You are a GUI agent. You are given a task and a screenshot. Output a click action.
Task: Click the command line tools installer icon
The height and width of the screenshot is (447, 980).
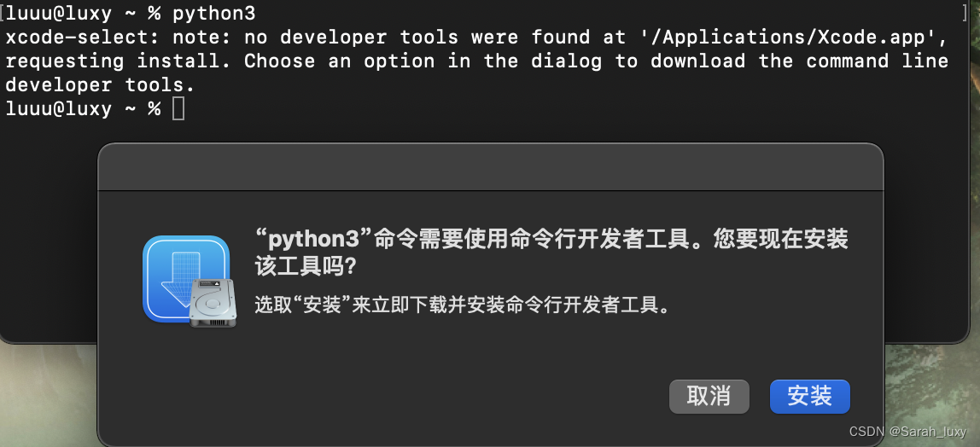click(x=190, y=281)
